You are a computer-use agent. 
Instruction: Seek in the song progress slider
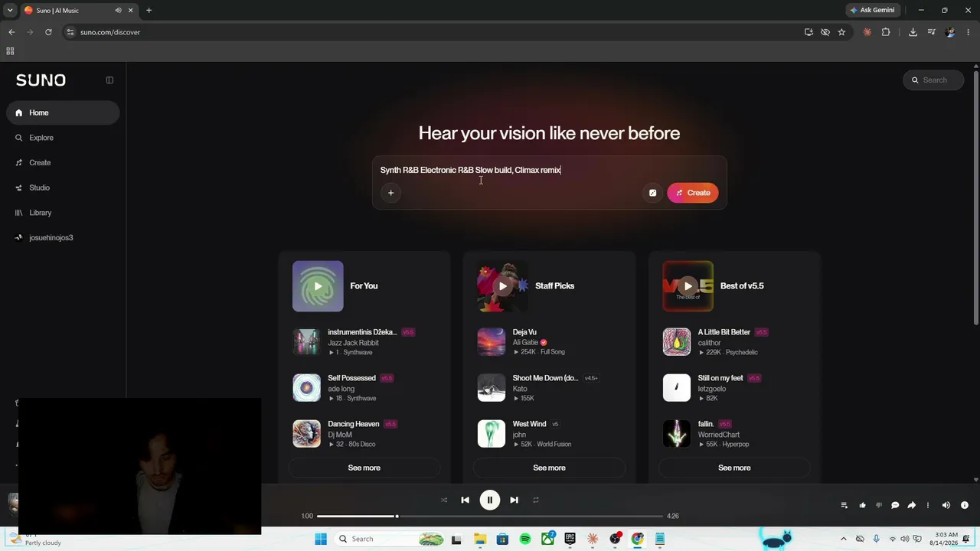click(490, 517)
